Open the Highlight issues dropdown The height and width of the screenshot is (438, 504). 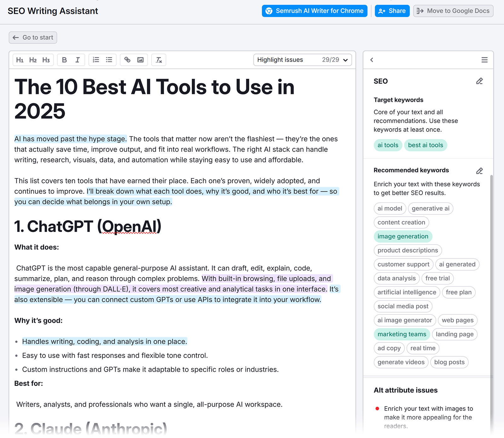tap(302, 60)
